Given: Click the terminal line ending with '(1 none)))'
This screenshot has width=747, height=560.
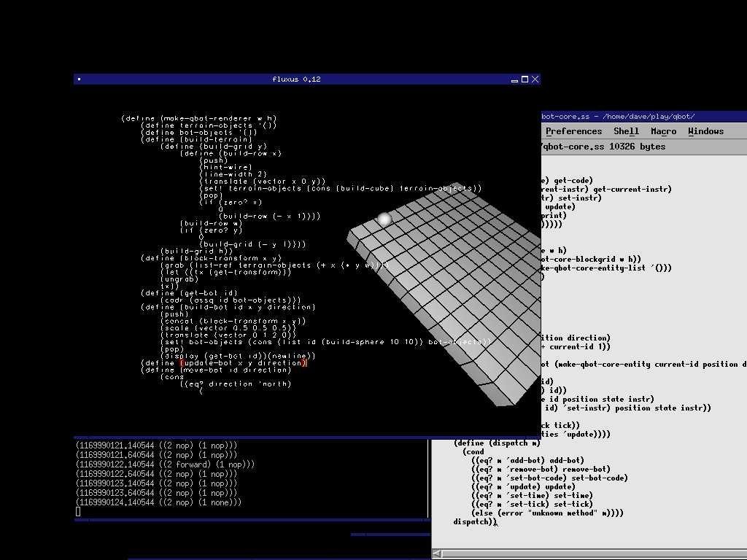Looking at the screenshot, I should (158, 502).
